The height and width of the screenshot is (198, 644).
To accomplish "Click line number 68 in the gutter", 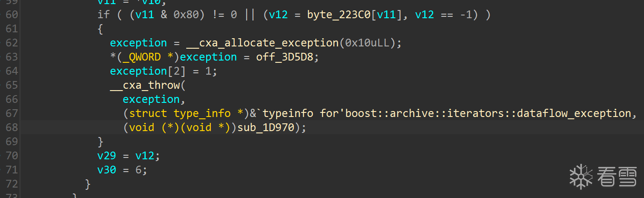I will coord(12,127).
